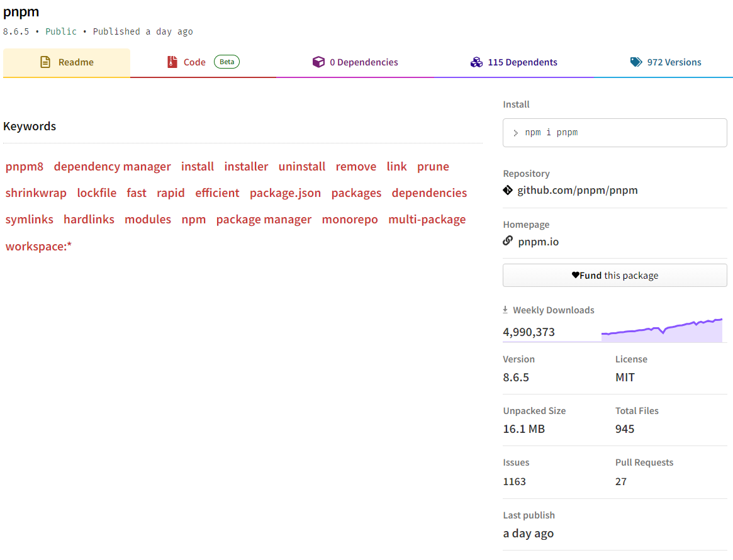Click the prune keyword
This screenshot has height=560, width=733.
[x=433, y=167]
